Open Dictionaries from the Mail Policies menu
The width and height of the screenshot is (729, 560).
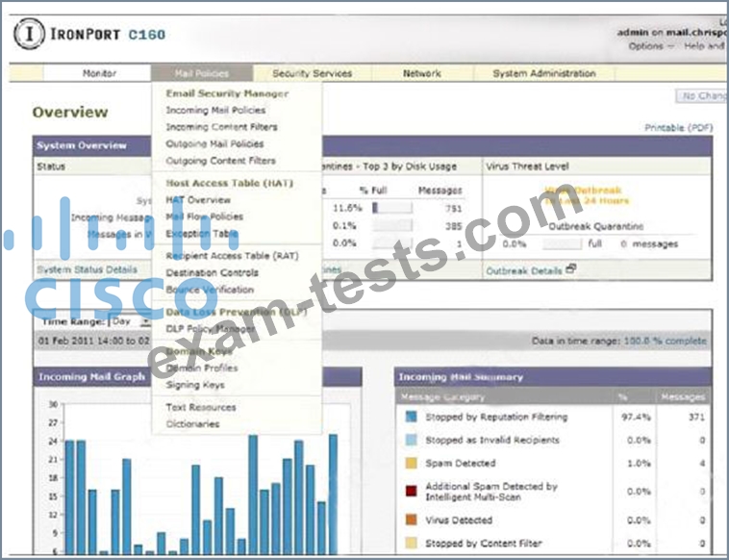[192, 423]
